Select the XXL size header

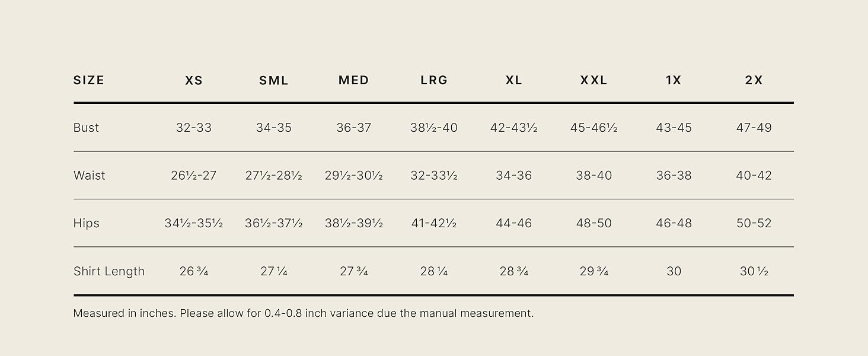coord(594,80)
